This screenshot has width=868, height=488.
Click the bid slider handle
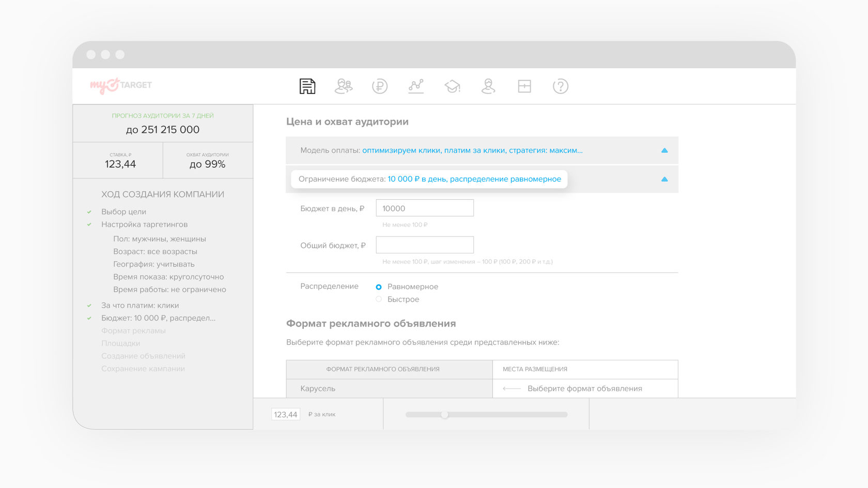444,415
